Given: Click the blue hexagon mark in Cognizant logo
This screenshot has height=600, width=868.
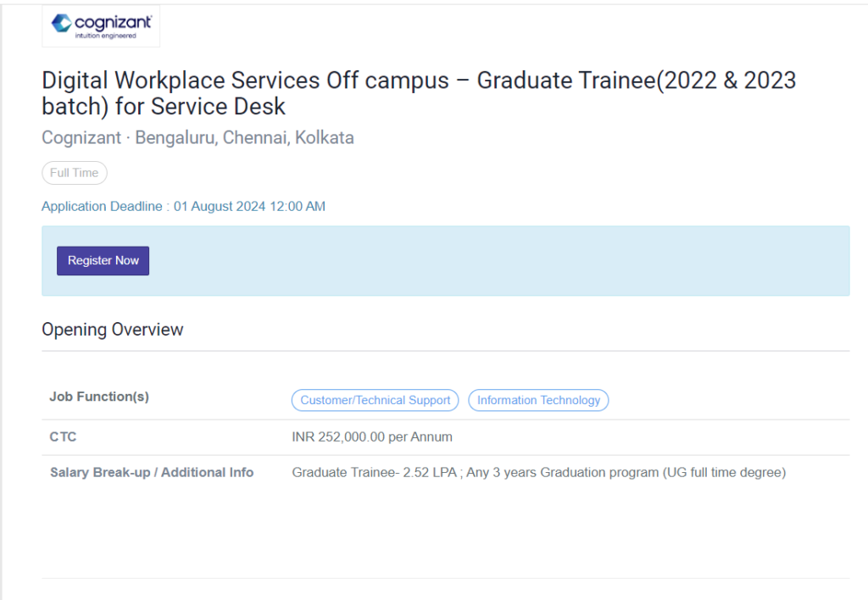Looking at the screenshot, I should pos(60,23).
